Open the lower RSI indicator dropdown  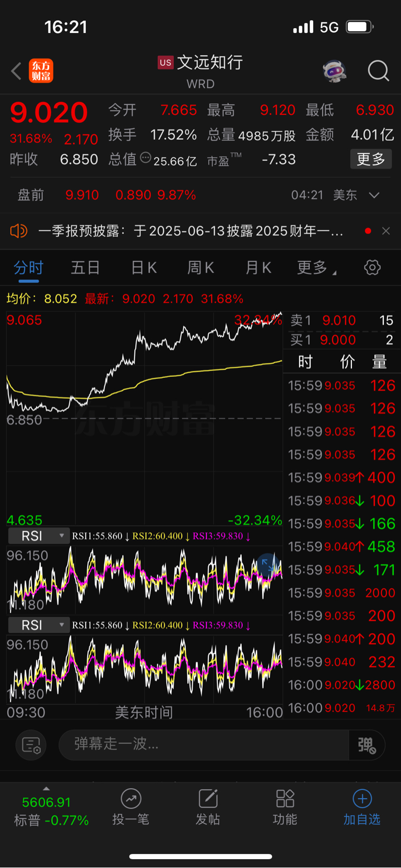click(39, 625)
